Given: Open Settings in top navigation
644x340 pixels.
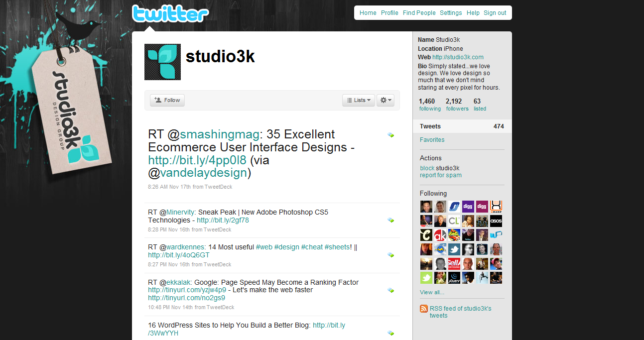Looking at the screenshot, I should coord(451,13).
